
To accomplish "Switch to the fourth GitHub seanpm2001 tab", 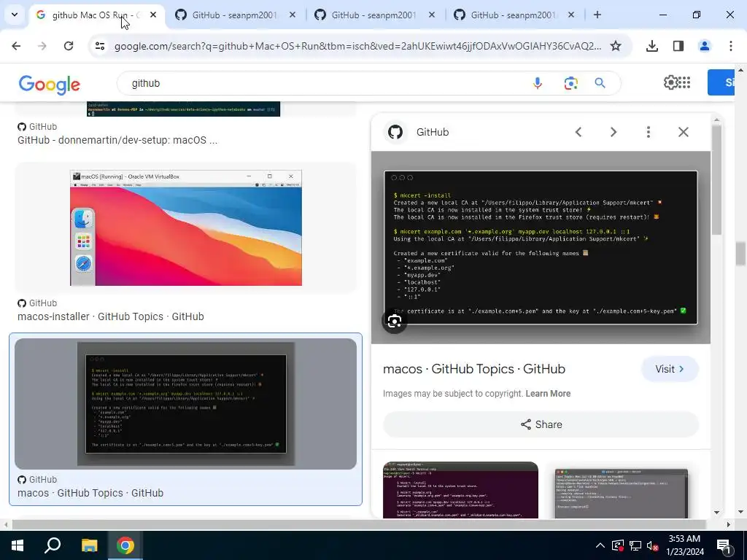I will 513,15.
